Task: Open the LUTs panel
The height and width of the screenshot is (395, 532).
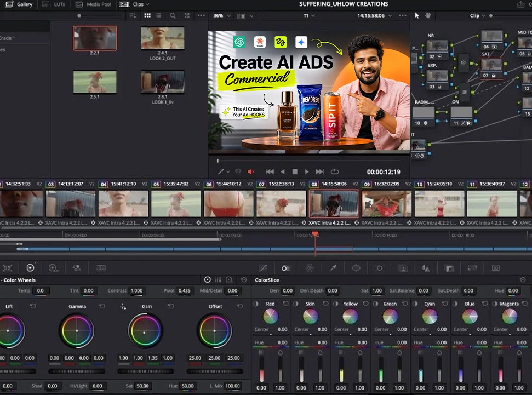Action: pyautogui.click(x=53, y=4)
